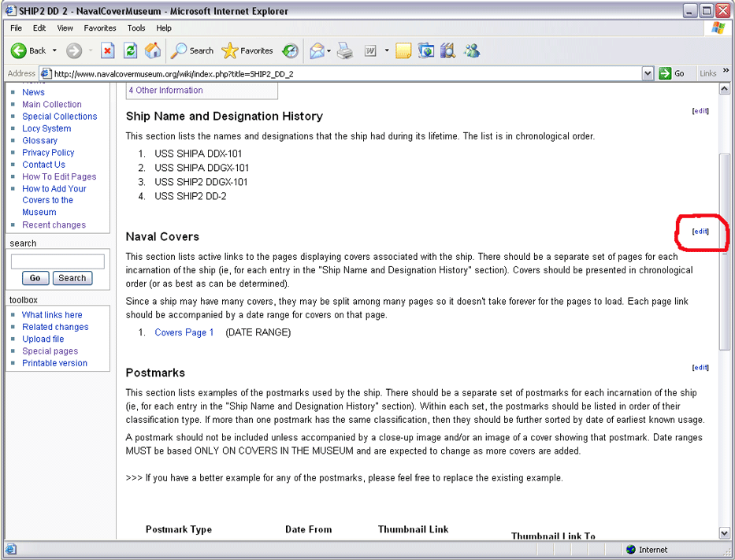Click the Messenger toolbar icon
The height and width of the screenshot is (560, 735).
pos(472,51)
